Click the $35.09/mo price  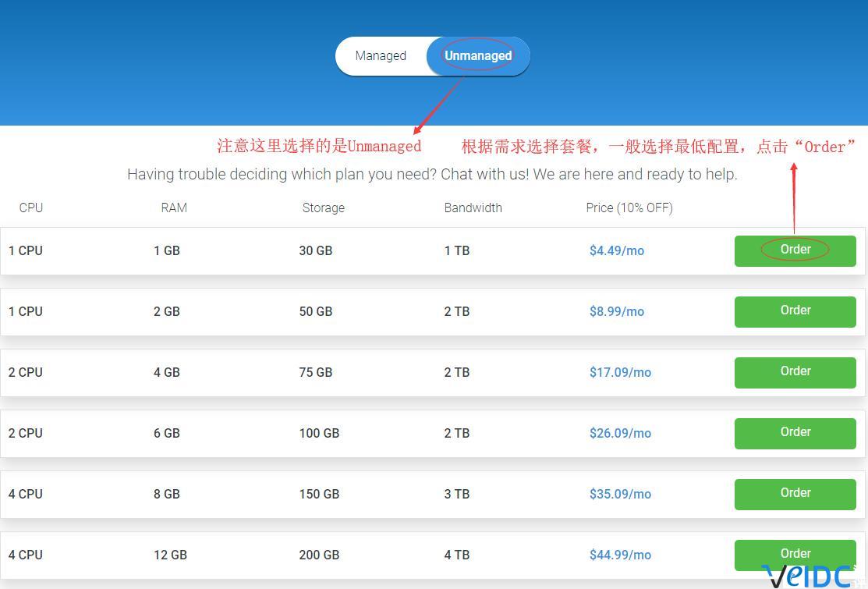(620, 495)
